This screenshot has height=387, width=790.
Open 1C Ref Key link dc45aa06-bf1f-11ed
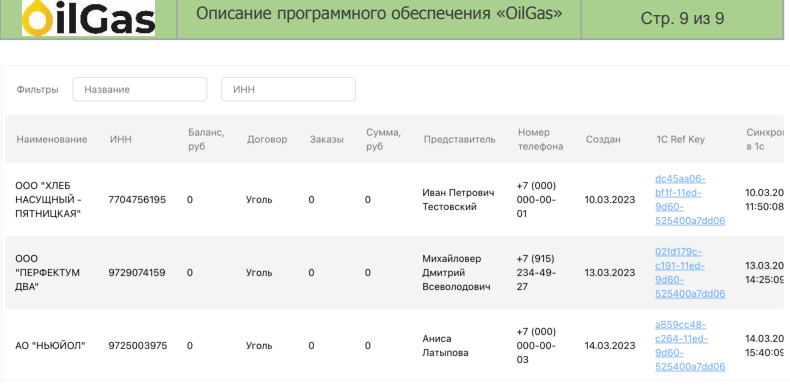pos(690,200)
